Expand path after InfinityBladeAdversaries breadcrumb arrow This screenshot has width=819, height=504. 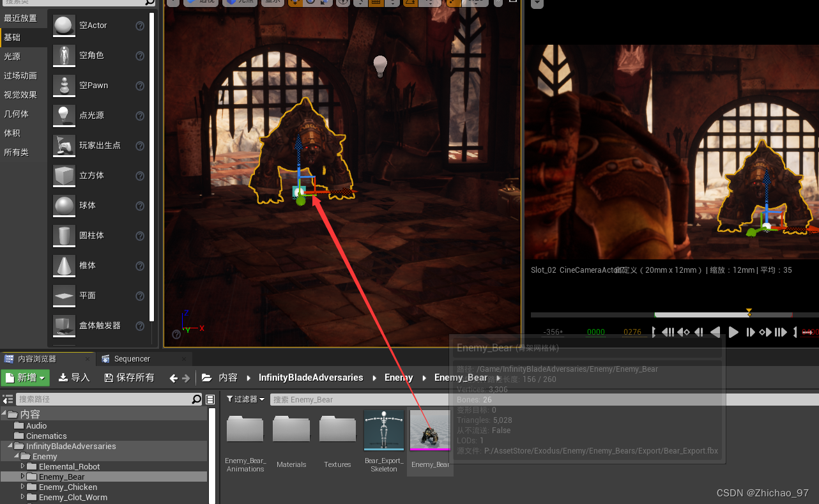[x=374, y=378]
